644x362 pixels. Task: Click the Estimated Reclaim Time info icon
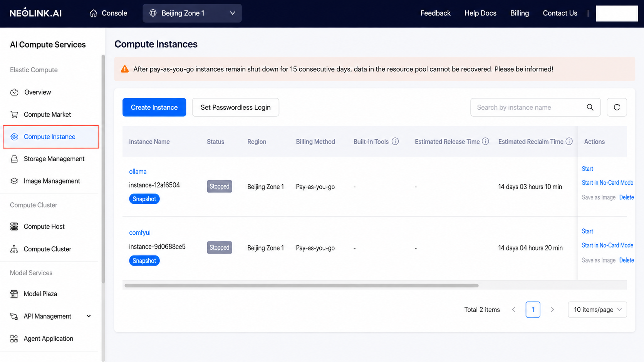(569, 141)
